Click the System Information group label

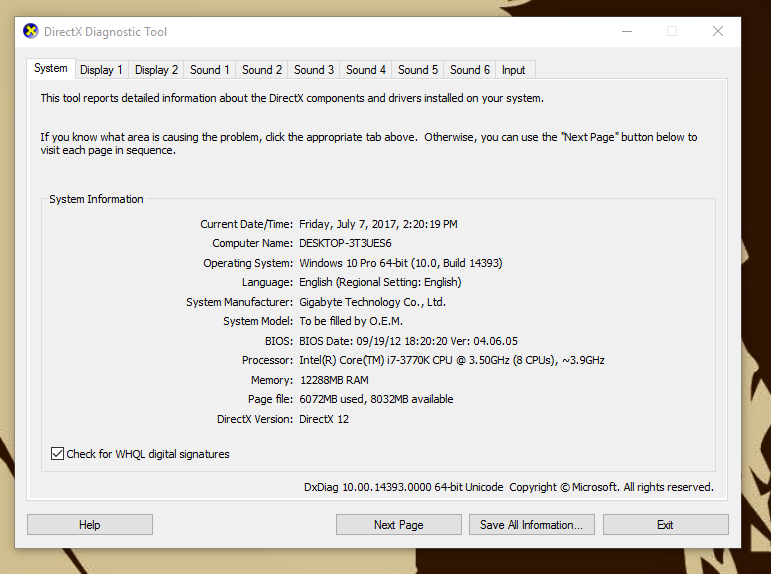96,199
